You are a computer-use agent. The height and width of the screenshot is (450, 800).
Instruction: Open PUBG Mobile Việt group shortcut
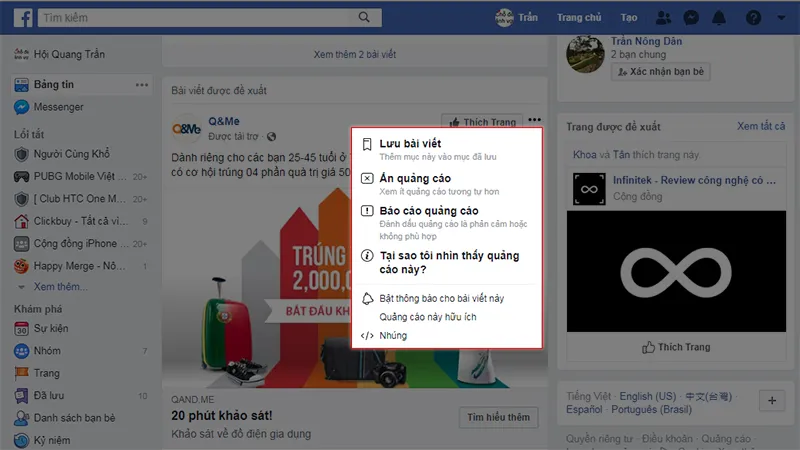pyautogui.click(x=80, y=177)
